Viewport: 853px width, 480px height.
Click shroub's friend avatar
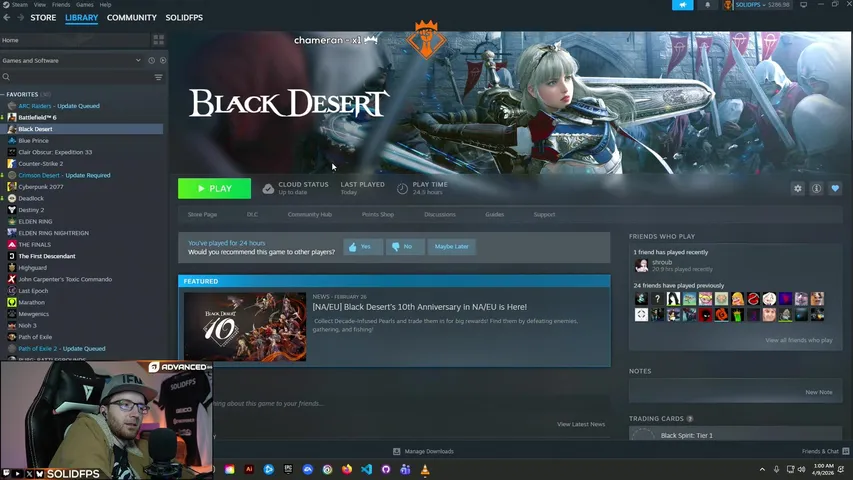pos(641,265)
